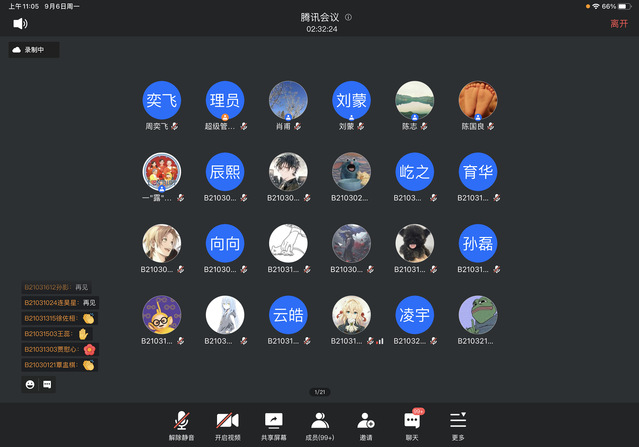The height and width of the screenshot is (447, 639).
Task: Show meeting info via the ⓘ icon
Action: click(x=348, y=18)
